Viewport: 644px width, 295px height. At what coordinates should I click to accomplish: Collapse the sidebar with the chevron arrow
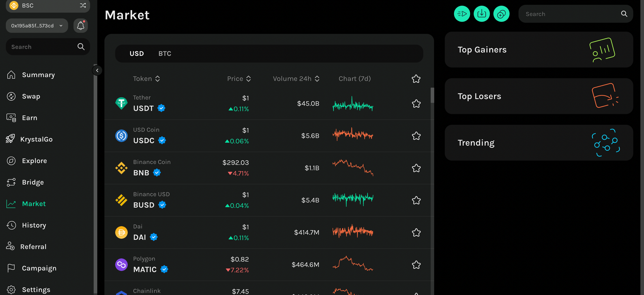click(97, 70)
